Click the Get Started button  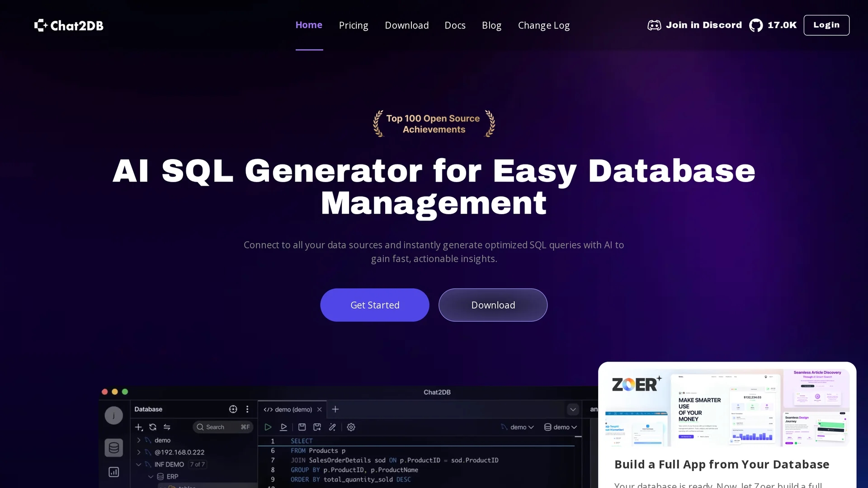point(375,305)
